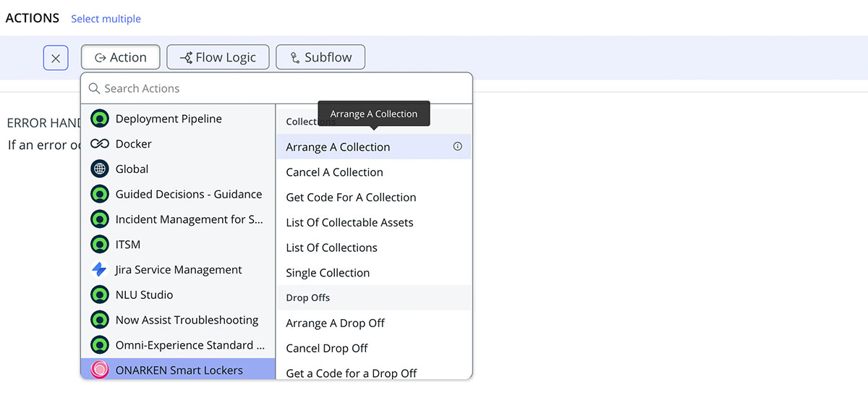This screenshot has height=398, width=868.
Task: Click the Search Actions input field
Action: click(x=276, y=88)
